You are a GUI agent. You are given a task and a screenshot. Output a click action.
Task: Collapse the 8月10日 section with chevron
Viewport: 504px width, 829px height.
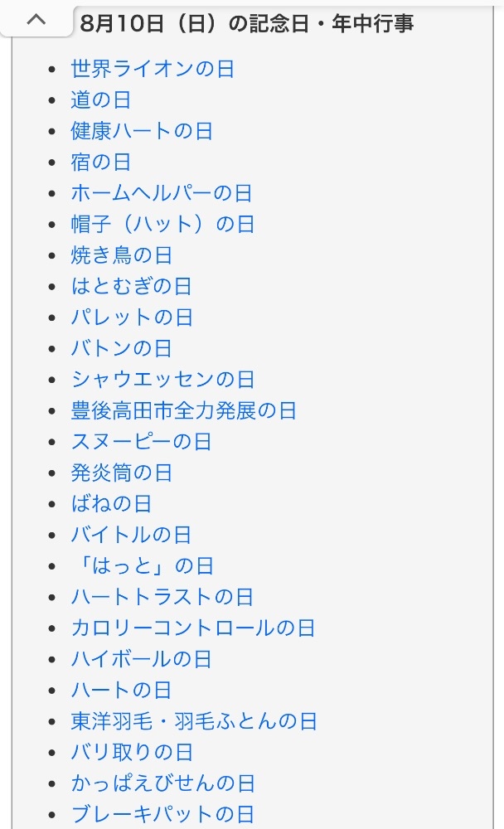coord(36,20)
